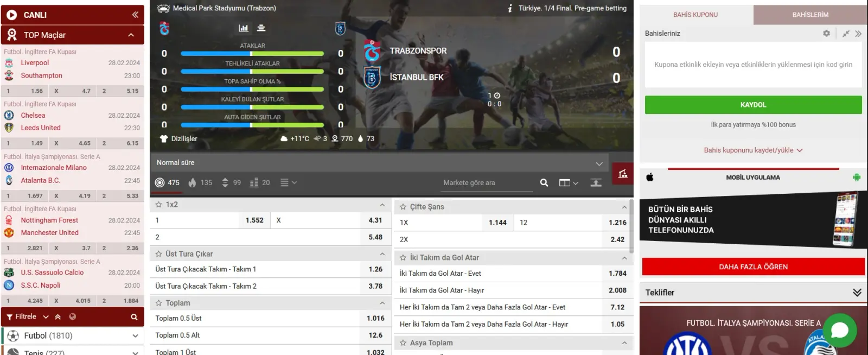The width and height of the screenshot is (868, 355).
Task: Collapse the CANLI sidebar with double-arrow icon
Action: coord(135,15)
